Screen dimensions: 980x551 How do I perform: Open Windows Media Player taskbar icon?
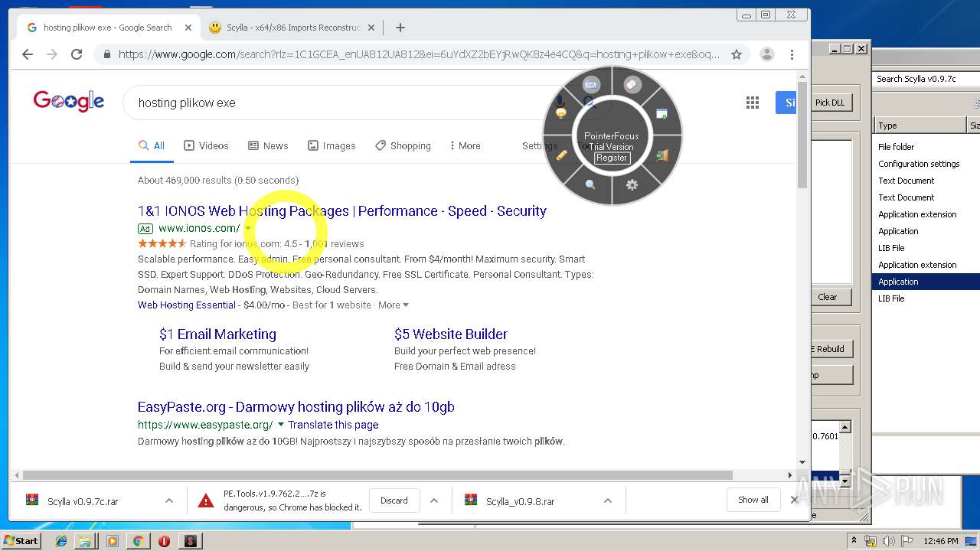click(113, 541)
